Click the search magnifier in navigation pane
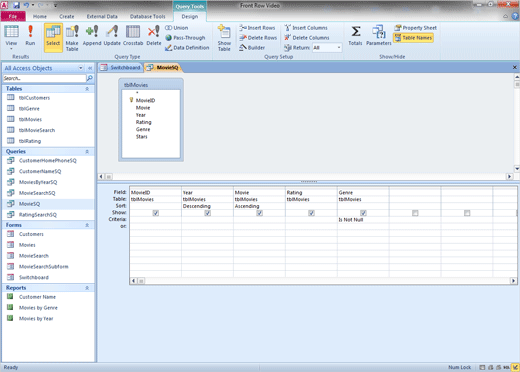Image resolution: width=520 pixels, height=372 pixels. pyautogui.click(x=90, y=78)
